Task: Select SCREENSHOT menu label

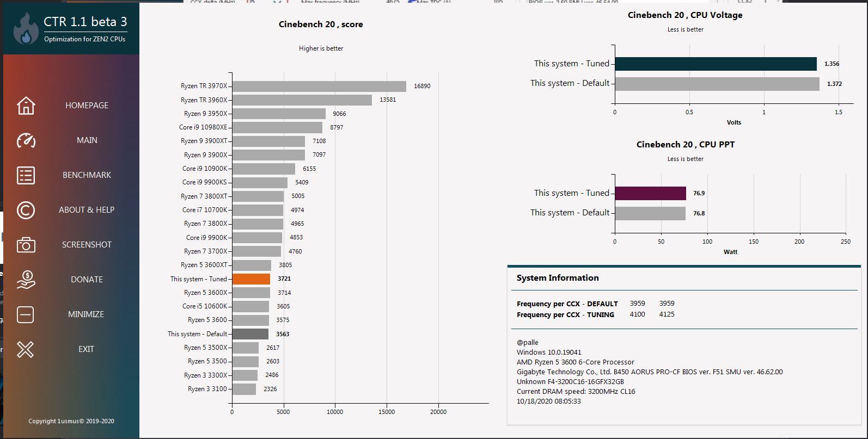Action: click(x=87, y=244)
